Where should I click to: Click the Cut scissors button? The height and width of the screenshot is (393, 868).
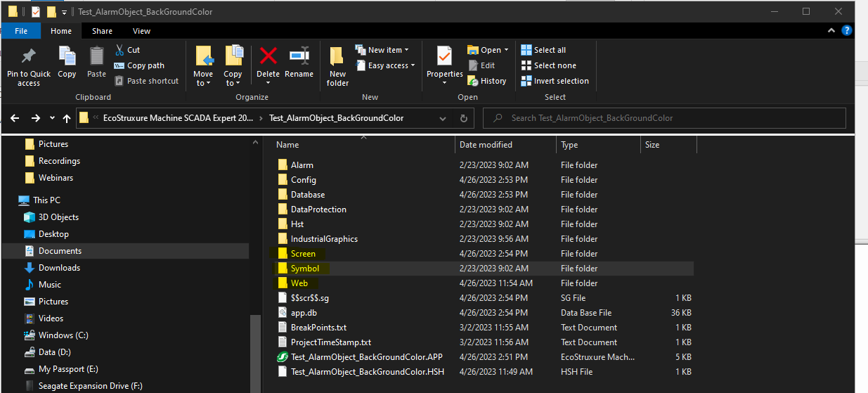(127, 50)
